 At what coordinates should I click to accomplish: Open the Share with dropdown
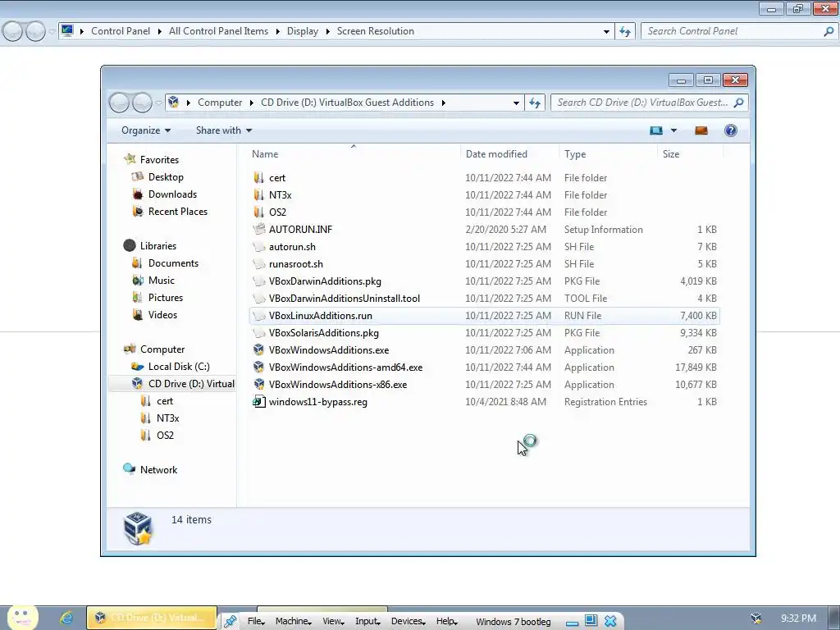[x=223, y=130]
